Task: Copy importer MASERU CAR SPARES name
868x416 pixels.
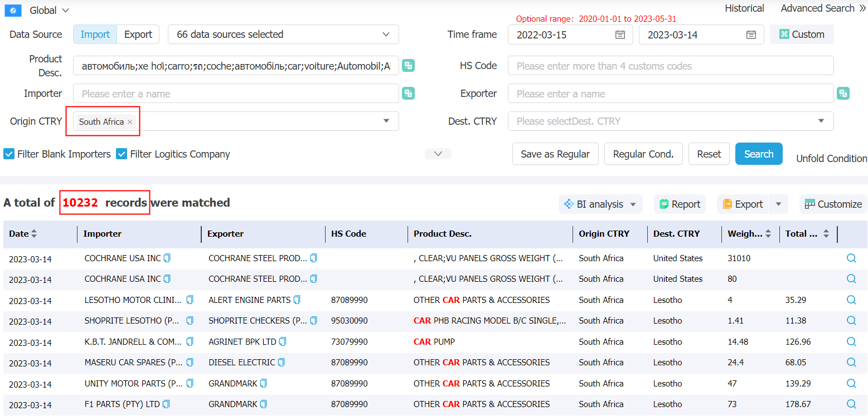Action: click(190, 363)
